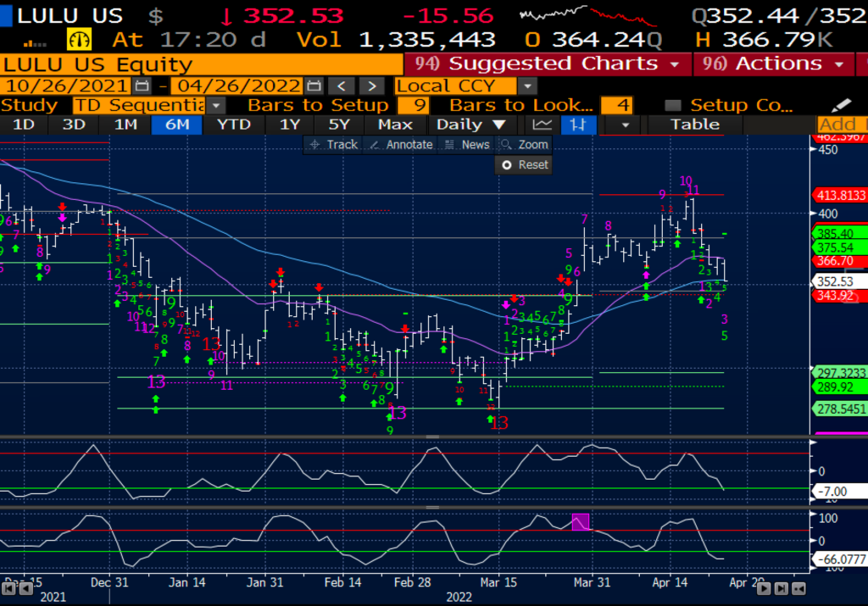Click the pencil edit icon
The width and height of the screenshot is (868, 606).
pyautogui.click(x=841, y=104)
